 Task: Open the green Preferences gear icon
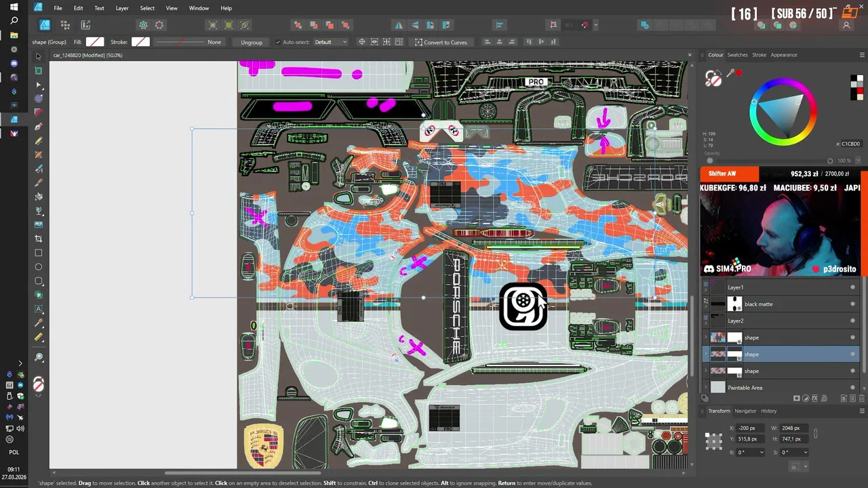pyautogui.click(x=143, y=25)
